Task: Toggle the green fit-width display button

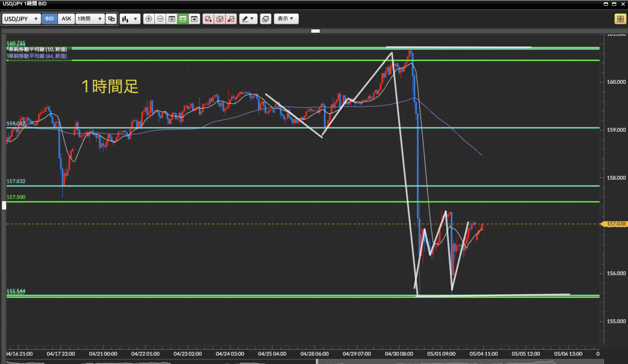Action: pyautogui.click(x=183, y=19)
